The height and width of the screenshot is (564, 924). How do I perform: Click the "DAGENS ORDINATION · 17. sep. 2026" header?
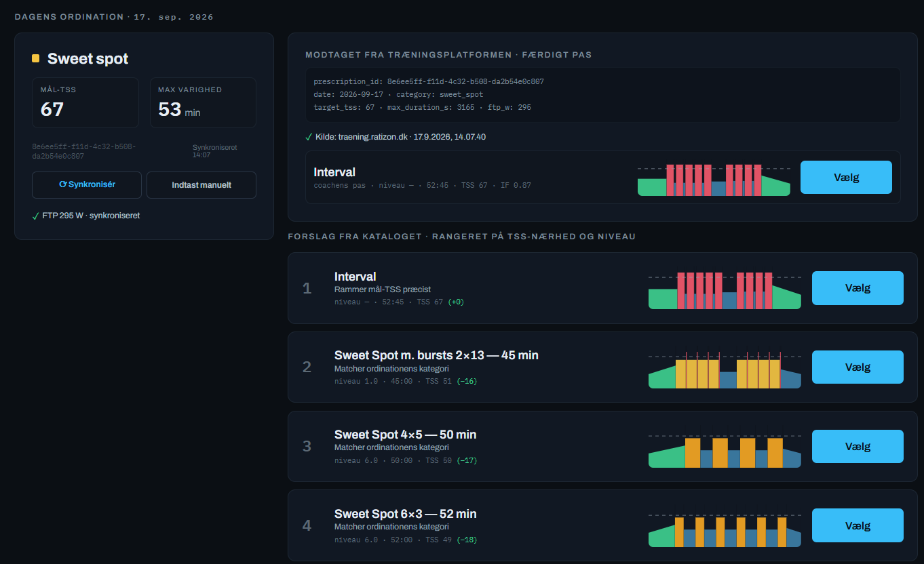coord(114,17)
